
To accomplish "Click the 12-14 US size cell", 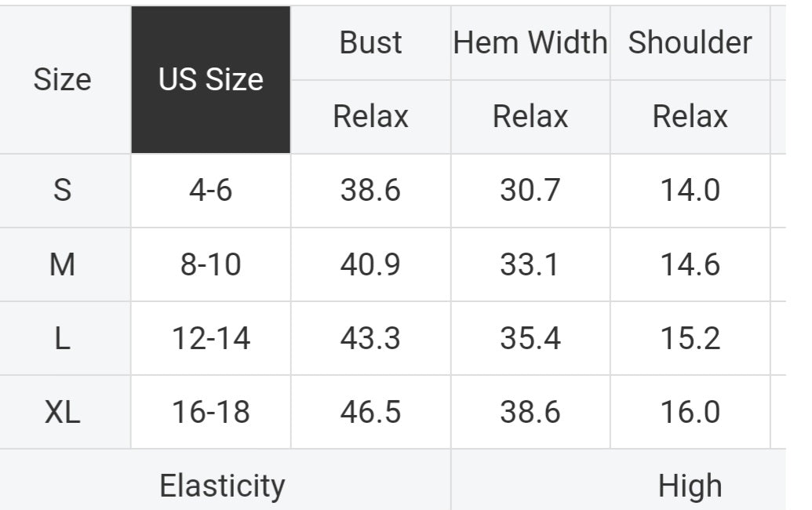I will coord(210,338).
